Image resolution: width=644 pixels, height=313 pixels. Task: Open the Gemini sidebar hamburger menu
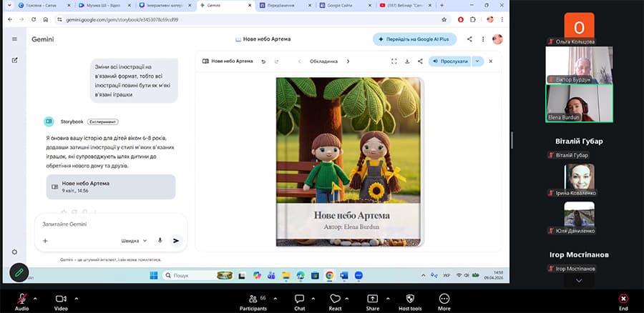[x=14, y=39]
